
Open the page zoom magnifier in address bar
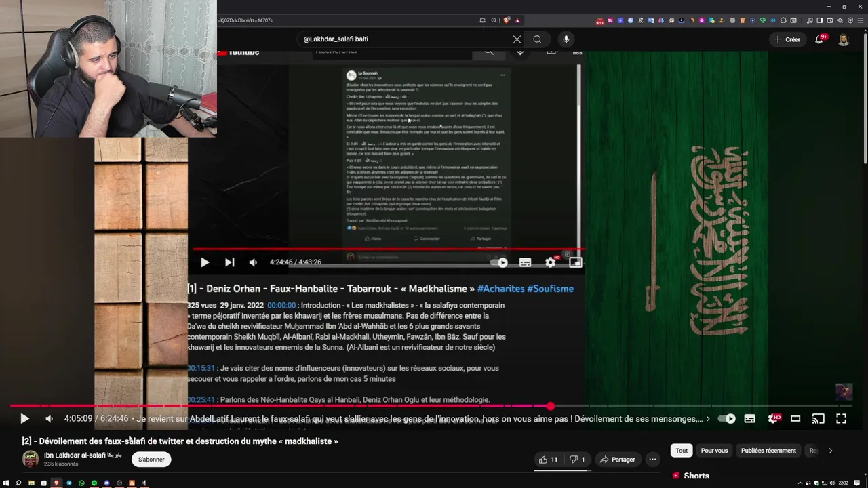click(x=494, y=20)
